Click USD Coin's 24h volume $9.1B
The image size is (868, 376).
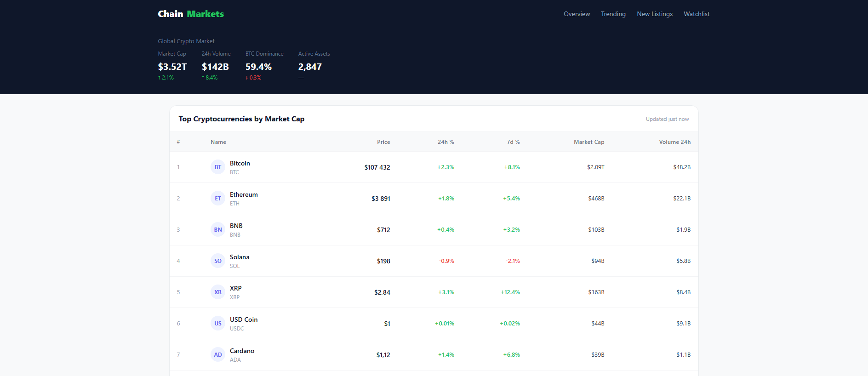(x=683, y=324)
